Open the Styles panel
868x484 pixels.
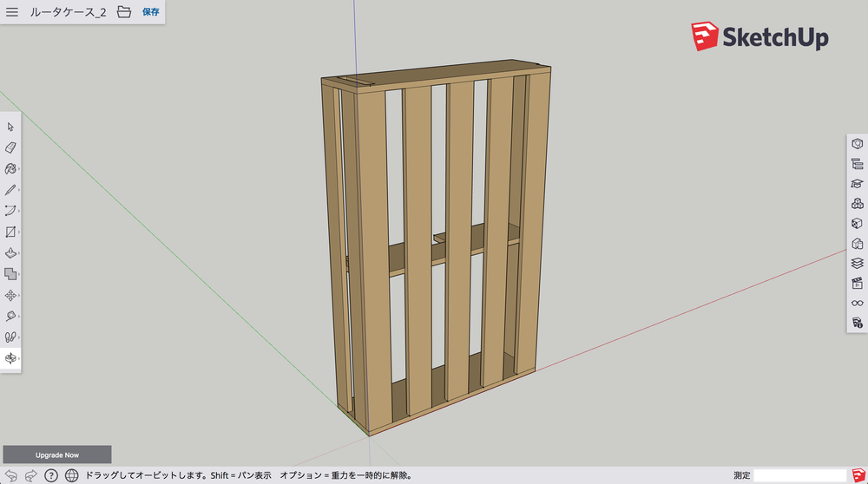pos(857,244)
